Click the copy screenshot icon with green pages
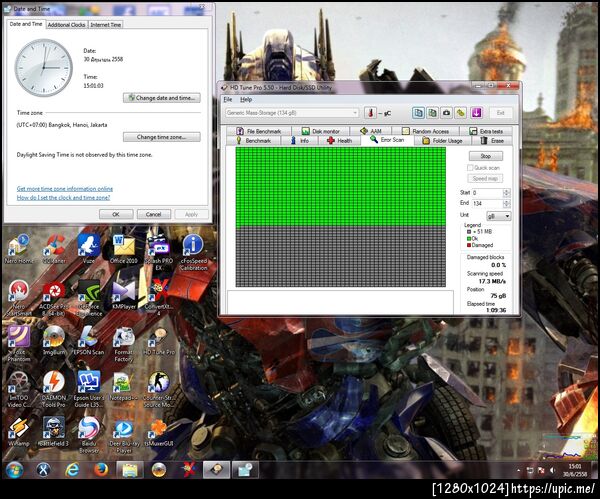Screen dimensions: 600x499 (432, 113)
